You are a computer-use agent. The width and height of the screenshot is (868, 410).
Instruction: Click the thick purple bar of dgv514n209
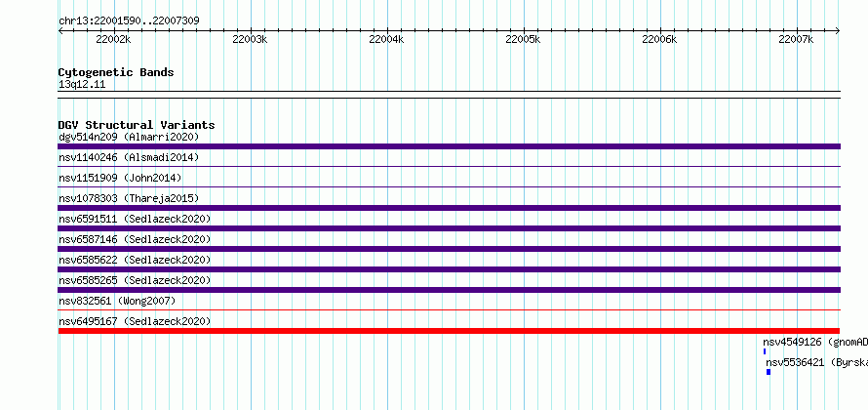(x=449, y=146)
